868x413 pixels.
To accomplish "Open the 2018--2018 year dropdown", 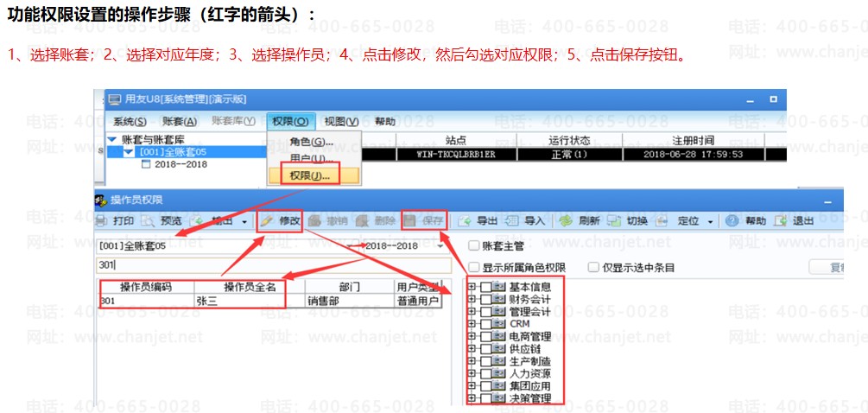I will [440, 245].
